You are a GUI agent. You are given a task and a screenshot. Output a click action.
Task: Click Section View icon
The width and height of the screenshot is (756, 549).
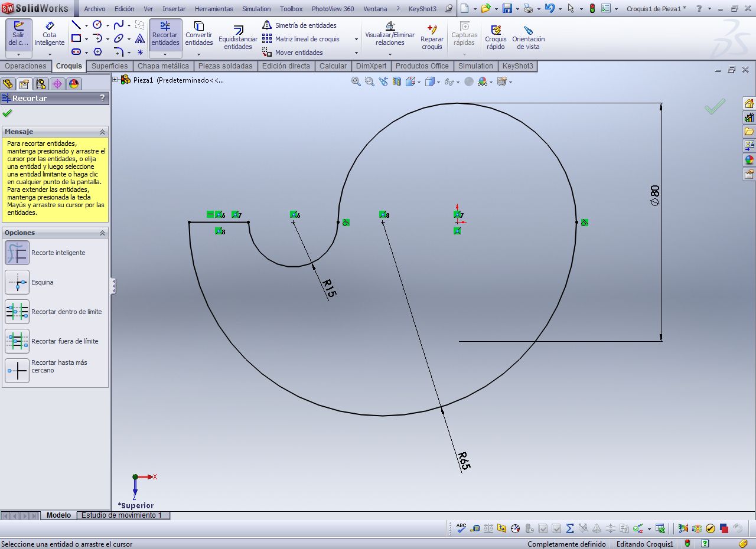[397, 81]
